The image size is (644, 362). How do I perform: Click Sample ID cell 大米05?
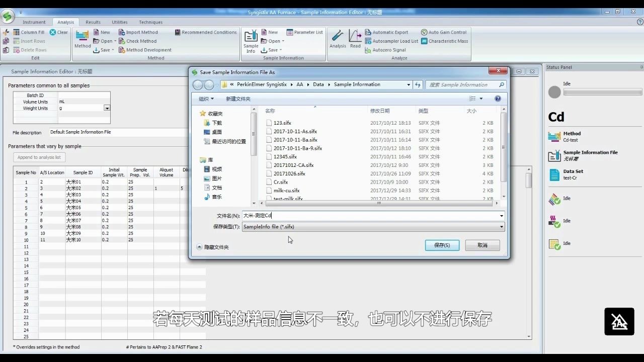[x=83, y=208]
